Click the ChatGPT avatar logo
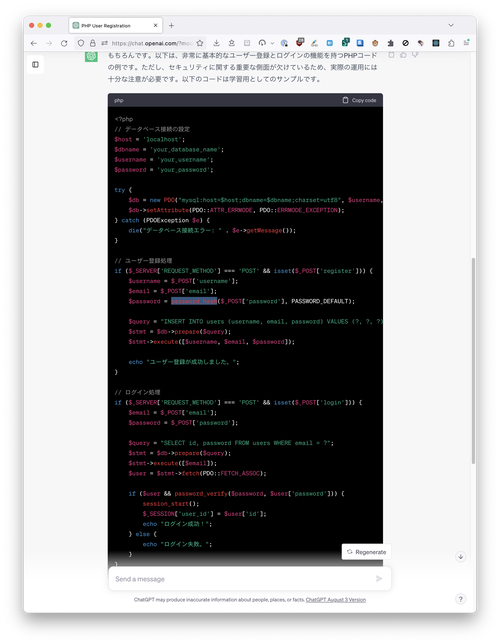 [x=91, y=56]
